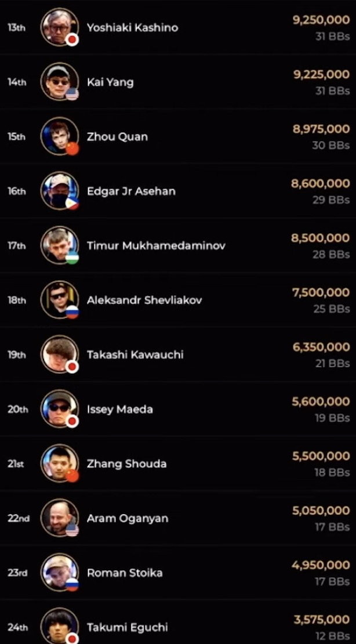This screenshot has width=356, height=644.
Task: Click the Philippines flag on Edgar Jr Asehan's avatar
Action: click(72, 203)
